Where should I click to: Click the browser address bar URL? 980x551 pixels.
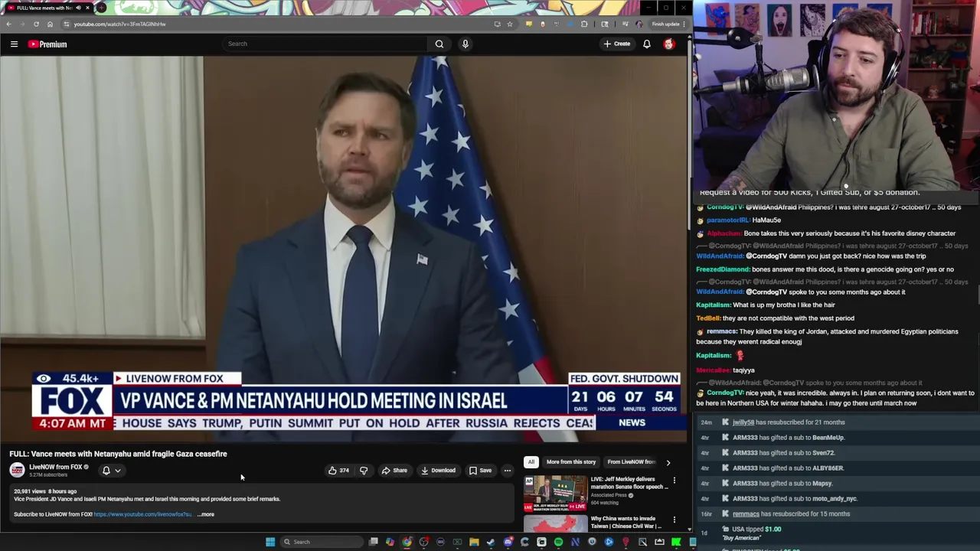click(x=119, y=24)
